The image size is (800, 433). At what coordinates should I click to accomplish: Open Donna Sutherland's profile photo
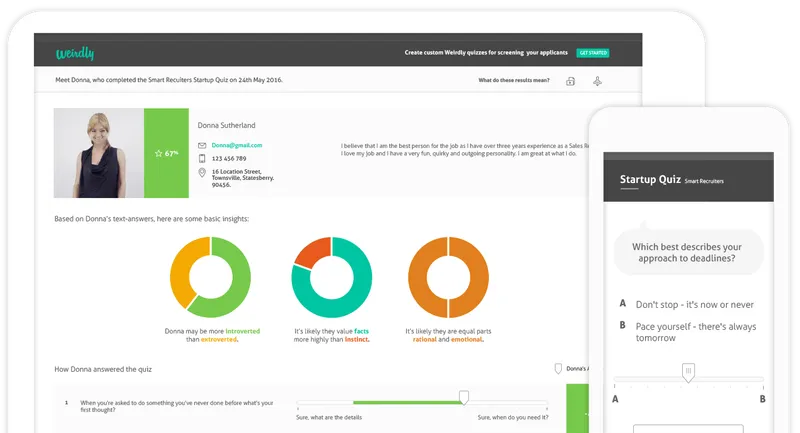(99, 153)
